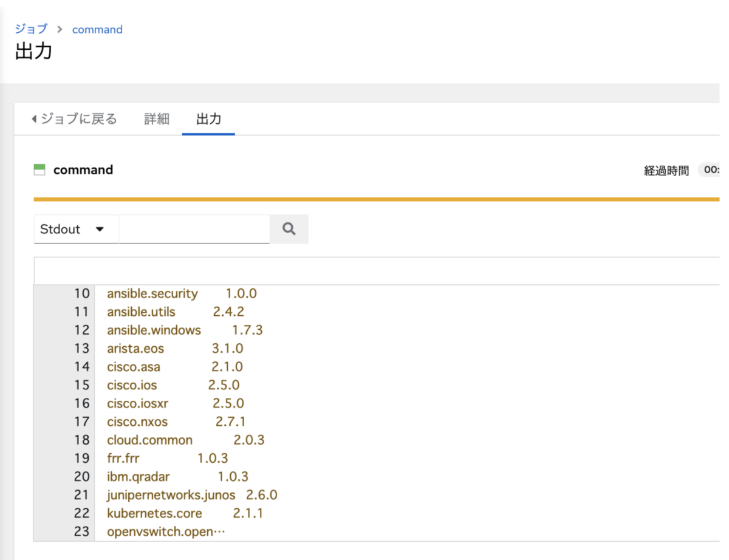Select the 出力 tab
Viewport: 729px width, 560px height.
click(x=208, y=119)
